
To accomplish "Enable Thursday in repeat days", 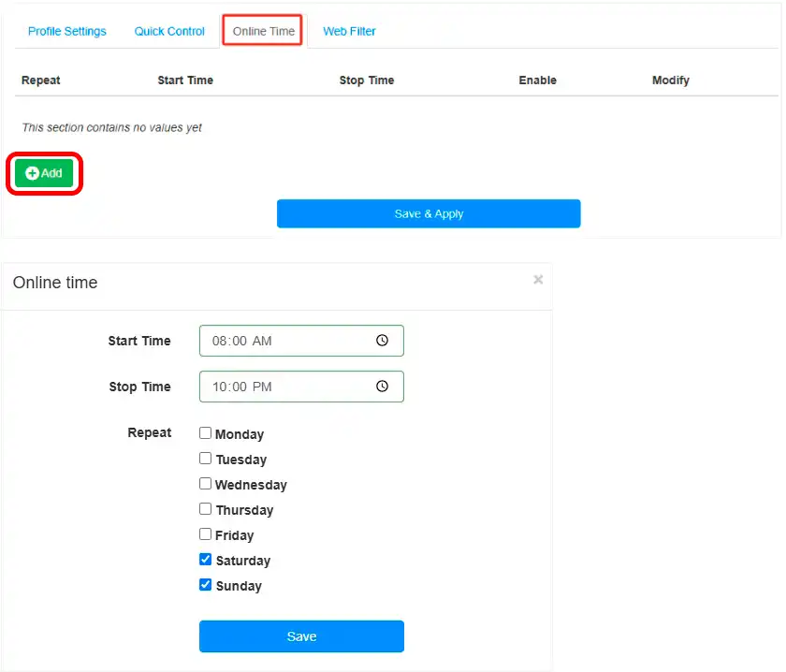I will pos(205,509).
